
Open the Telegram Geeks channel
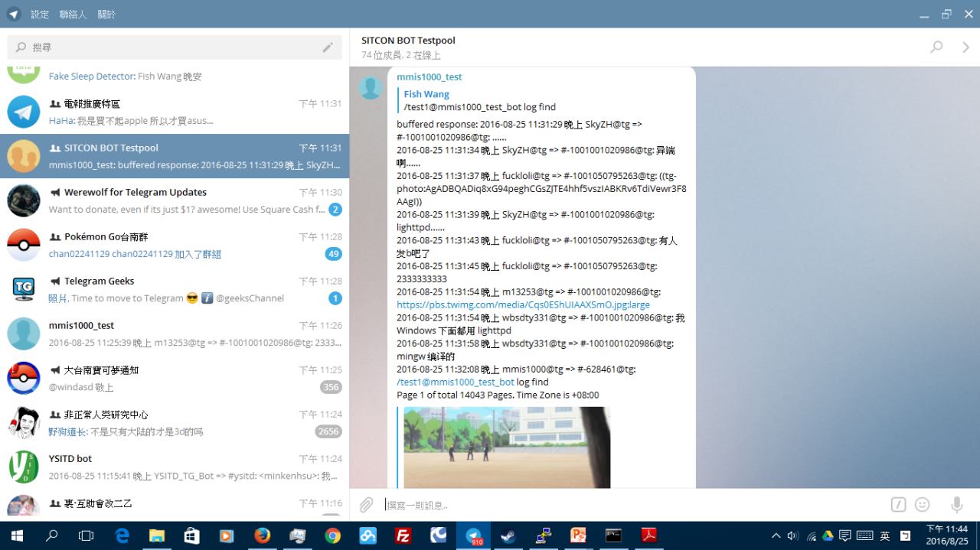(x=175, y=289)
